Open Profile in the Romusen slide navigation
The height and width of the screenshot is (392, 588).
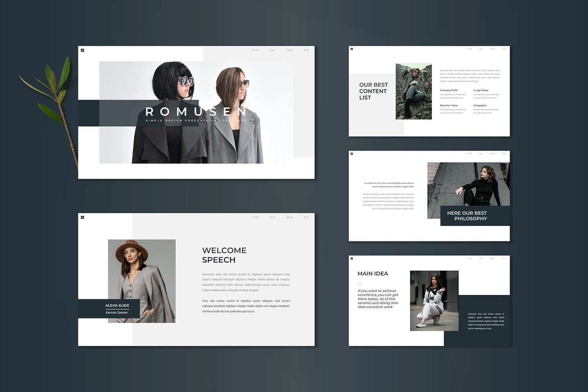click(255, 50)
